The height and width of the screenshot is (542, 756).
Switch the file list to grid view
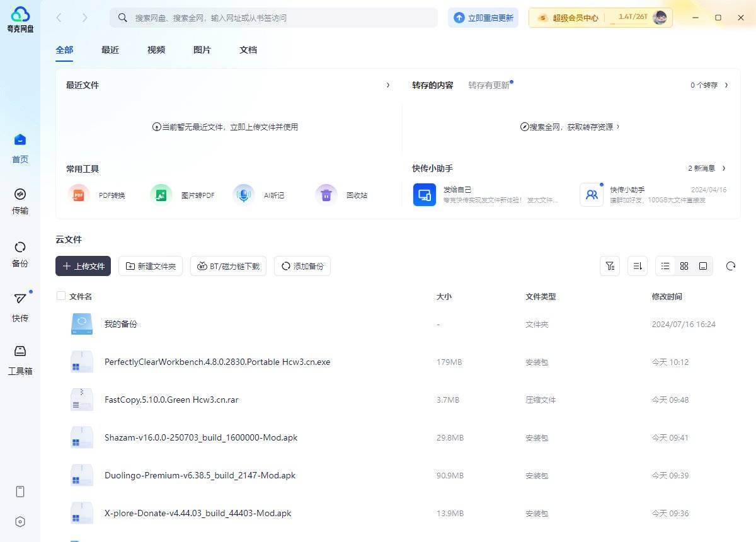684,266
